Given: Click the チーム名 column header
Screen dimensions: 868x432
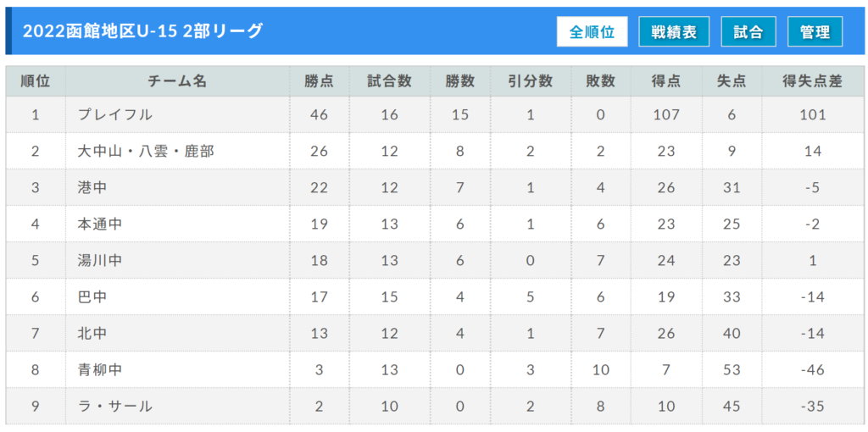Looking at the screenshot, I should [x=178, y=81].
